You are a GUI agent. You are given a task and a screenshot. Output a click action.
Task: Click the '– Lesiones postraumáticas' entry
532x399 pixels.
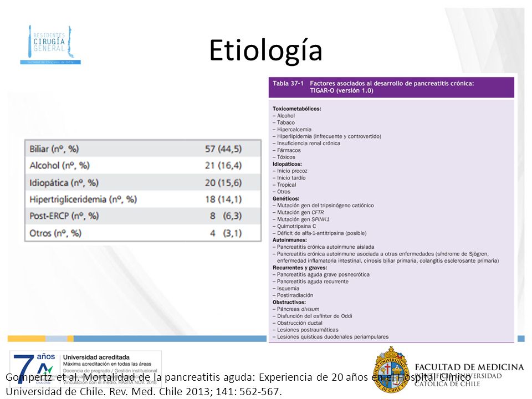(x=305, y=330)
